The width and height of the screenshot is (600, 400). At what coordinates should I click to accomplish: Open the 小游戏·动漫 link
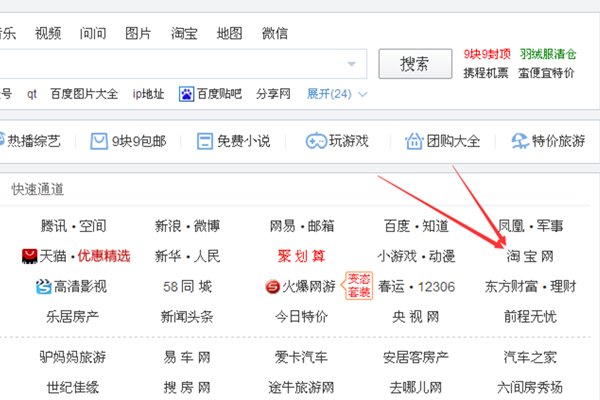(x=416, y=256)
